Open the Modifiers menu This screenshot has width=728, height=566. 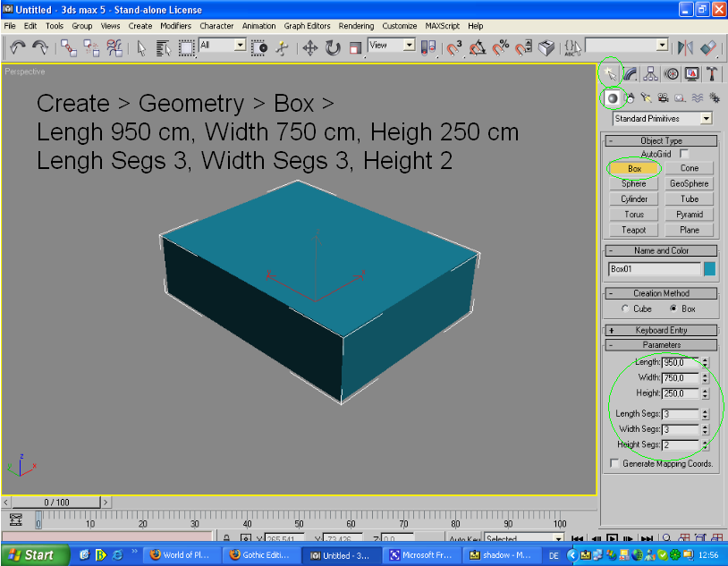tap(175, 26)
